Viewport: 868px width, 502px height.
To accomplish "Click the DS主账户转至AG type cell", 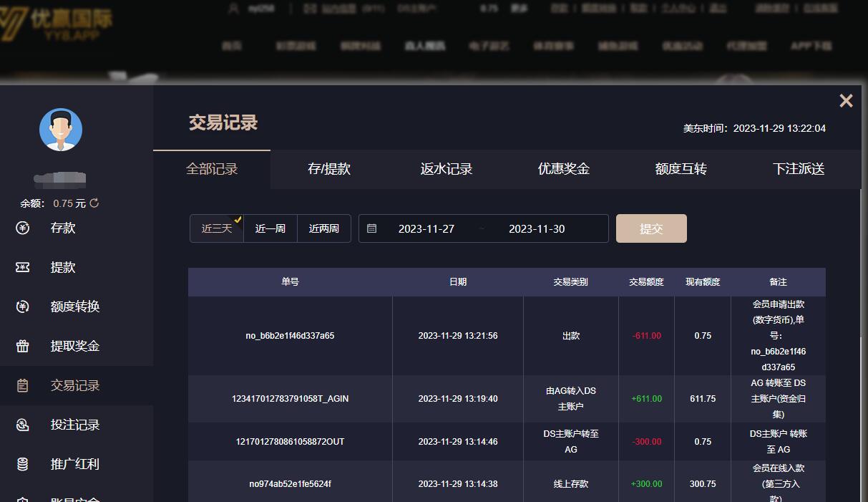I will click(x=571, y=442).
